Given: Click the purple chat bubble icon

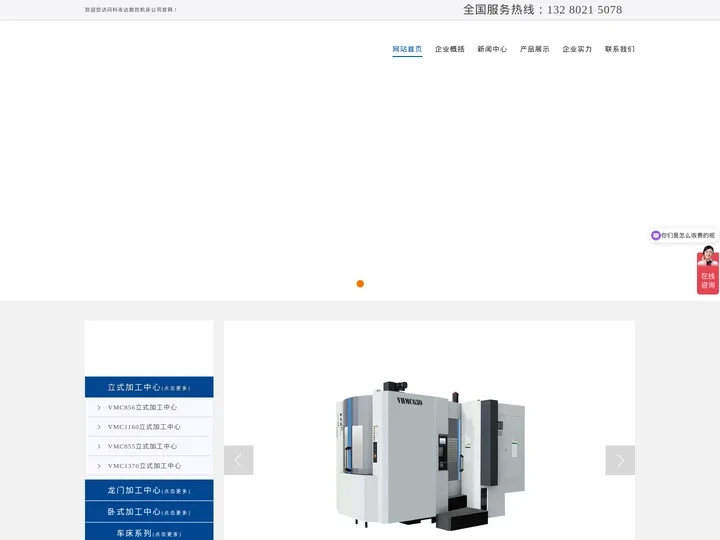Looking at the screenshot, I should coord(656,236).
